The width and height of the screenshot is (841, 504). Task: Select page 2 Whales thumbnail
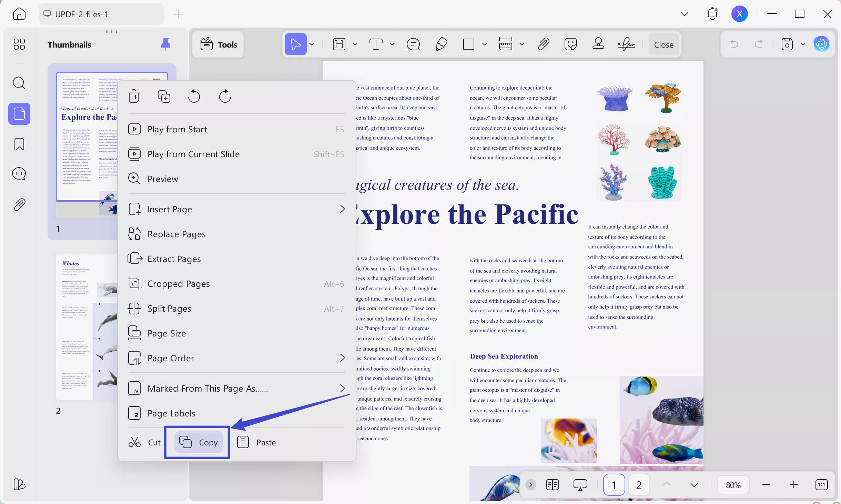coord(87,327)
